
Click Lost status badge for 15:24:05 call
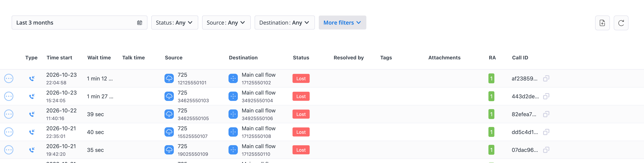tap(301, 96)
